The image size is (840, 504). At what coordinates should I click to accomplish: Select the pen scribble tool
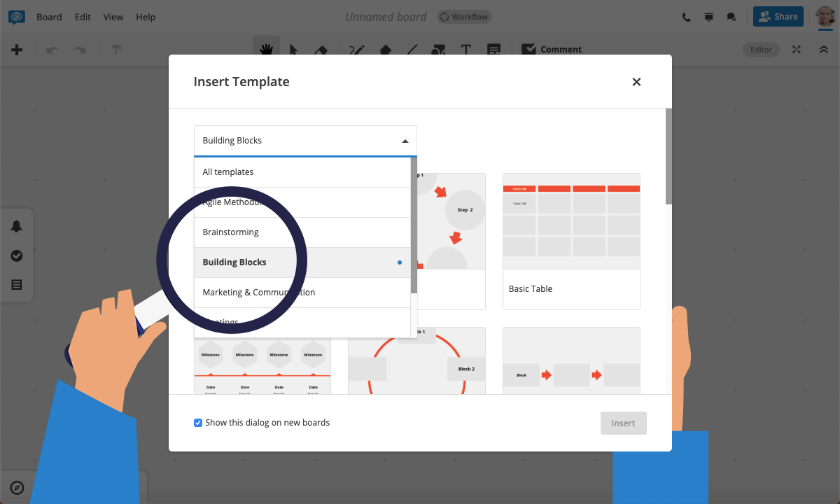357,50
